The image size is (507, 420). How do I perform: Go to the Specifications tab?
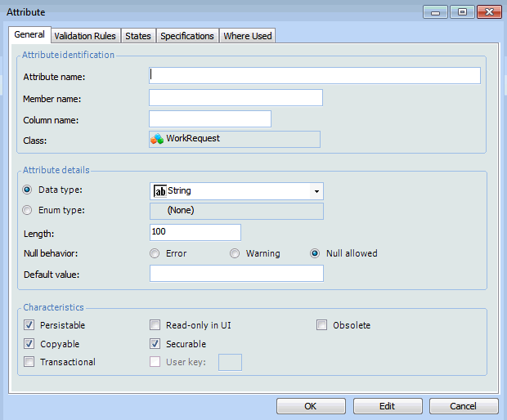186,36
